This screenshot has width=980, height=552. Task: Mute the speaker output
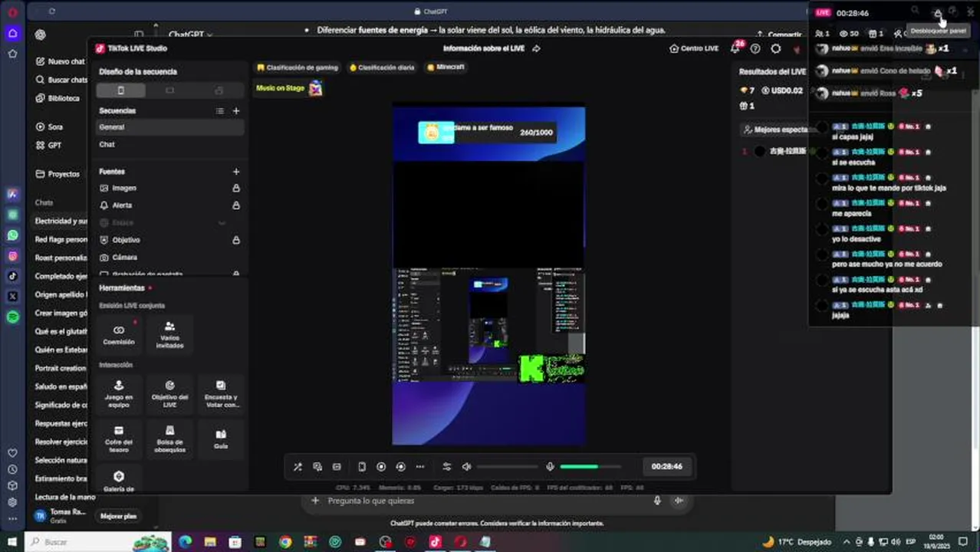(x=466, y=467)
